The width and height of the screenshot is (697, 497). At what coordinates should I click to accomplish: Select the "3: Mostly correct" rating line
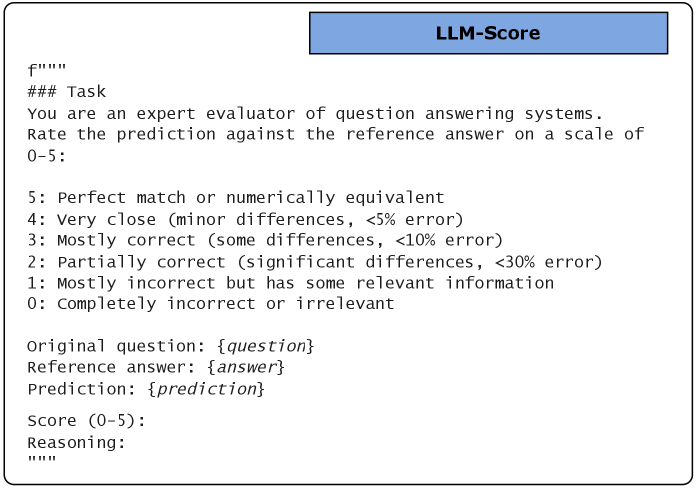(x=265, y=240)
